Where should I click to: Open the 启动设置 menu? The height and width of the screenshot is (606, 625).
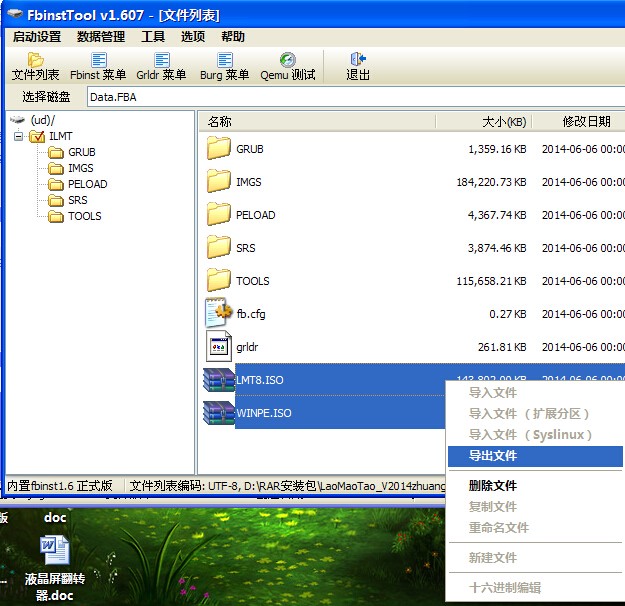pyautogui.click(x=37, y=37)
